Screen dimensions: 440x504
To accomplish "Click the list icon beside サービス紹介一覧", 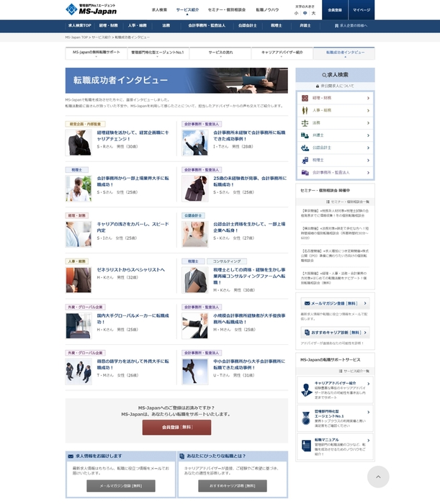I will click(x=341, y=371).
